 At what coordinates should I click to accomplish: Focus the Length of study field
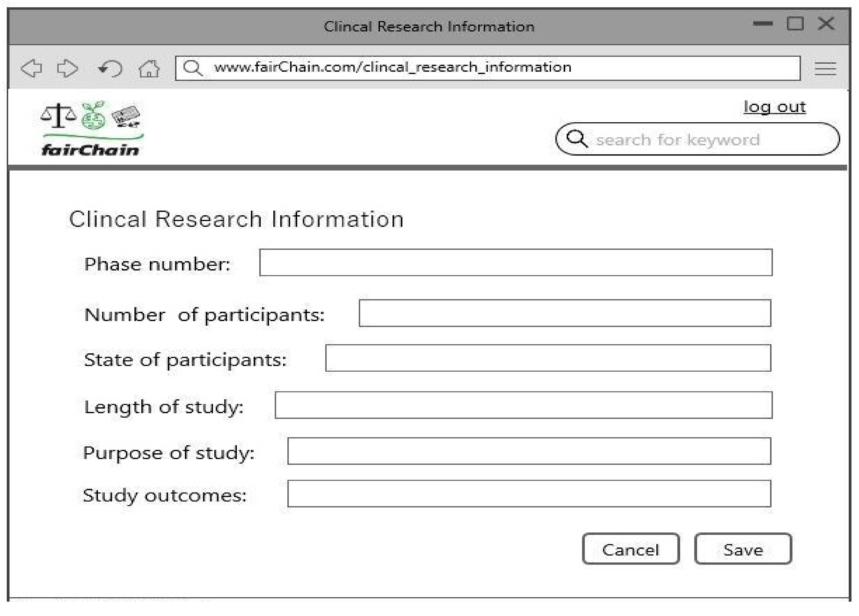point(523,405)
